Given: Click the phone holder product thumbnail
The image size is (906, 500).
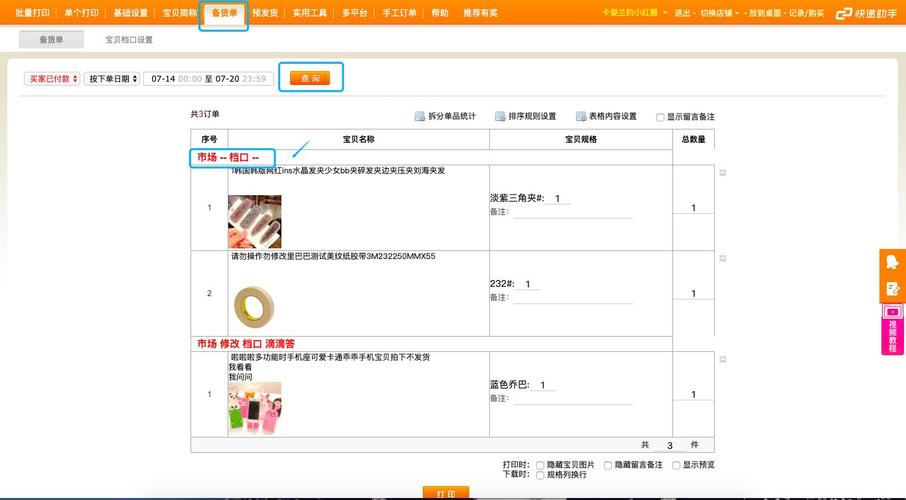Looking at the screenshot, I should (255, 408).
